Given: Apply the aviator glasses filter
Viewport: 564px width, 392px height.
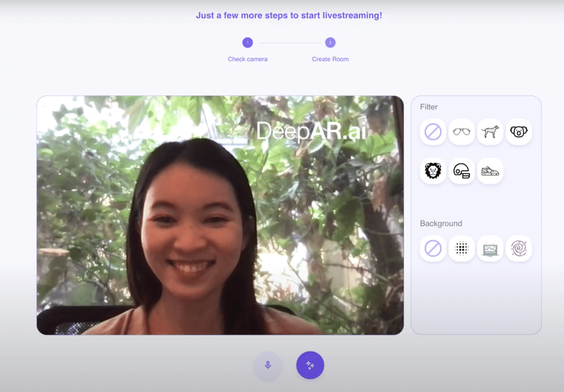Looking at the screenshot, I should pos(462,132).
